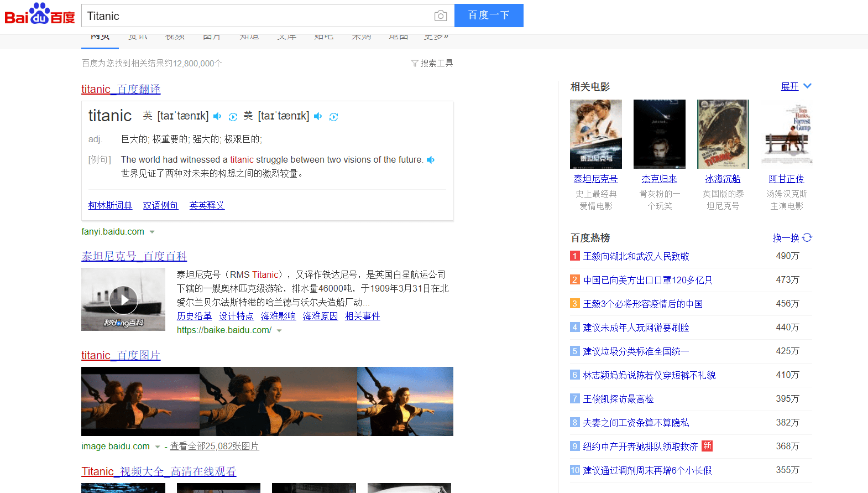Open middle Titanic close-up image

pos(278,401)
